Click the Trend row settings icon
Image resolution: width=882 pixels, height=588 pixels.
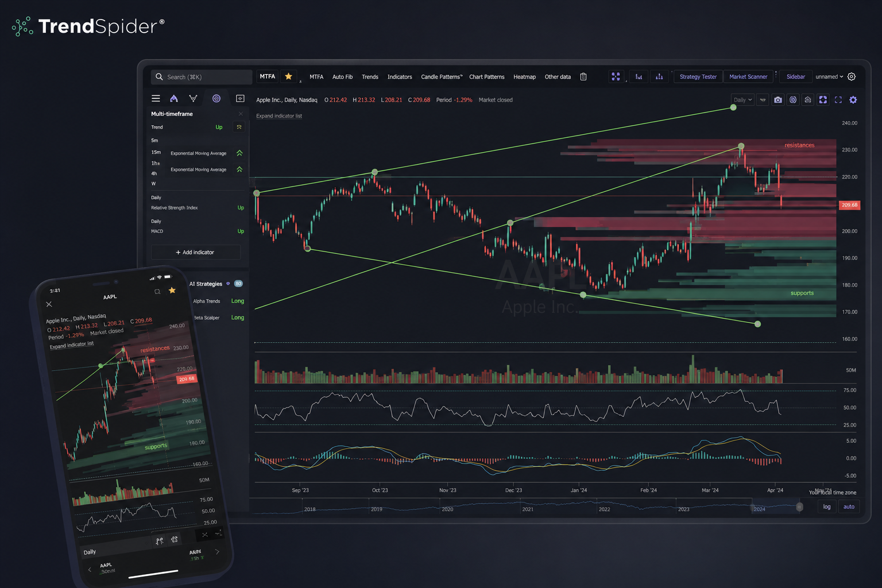tap(239, 127)
